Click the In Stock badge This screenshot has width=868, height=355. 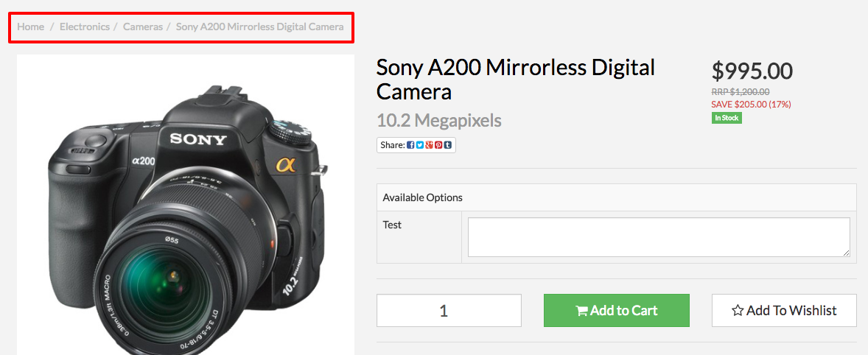coord(727,118)
